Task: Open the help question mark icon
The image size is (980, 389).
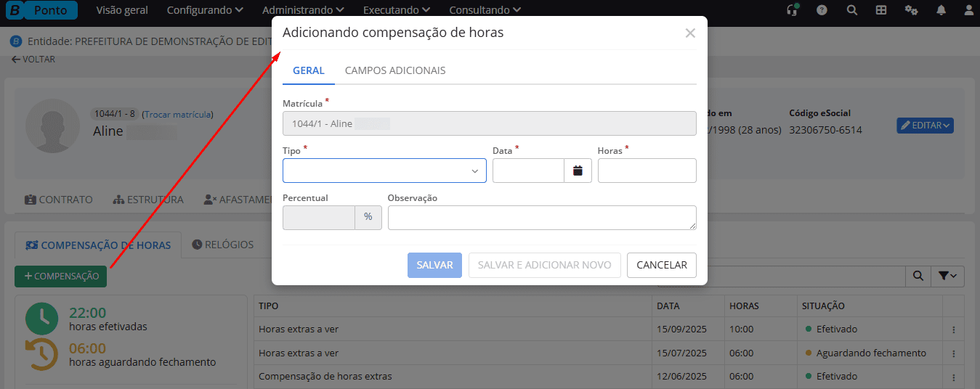Action: 822,10
